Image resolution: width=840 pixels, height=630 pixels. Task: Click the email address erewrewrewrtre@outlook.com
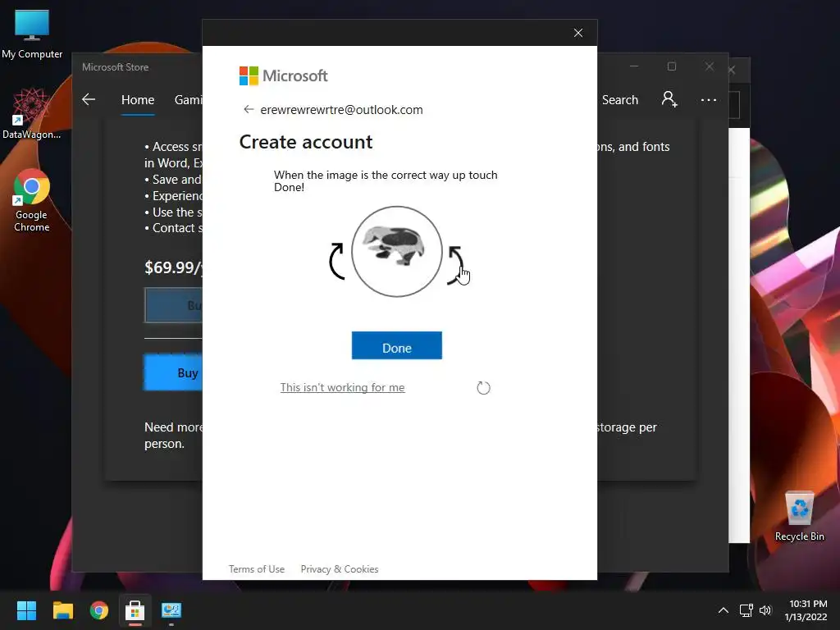tap(341, 110)
